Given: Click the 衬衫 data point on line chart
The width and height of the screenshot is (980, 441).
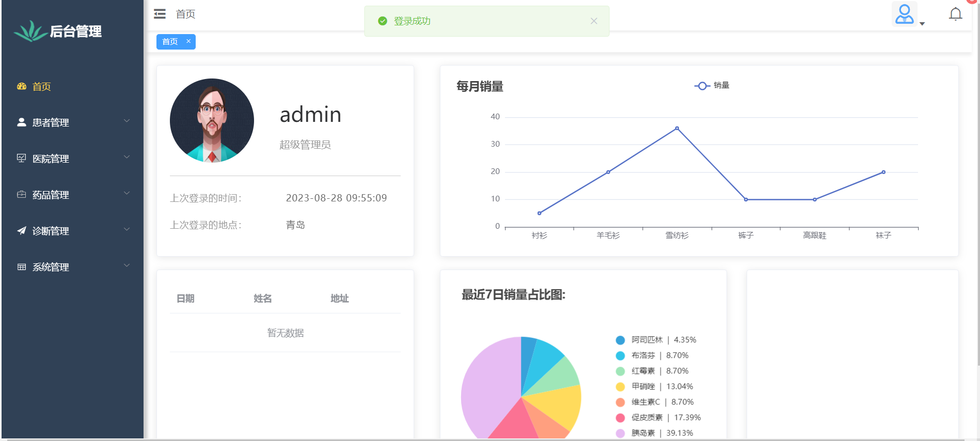Looking at the screenshot, I should point(539,213).
